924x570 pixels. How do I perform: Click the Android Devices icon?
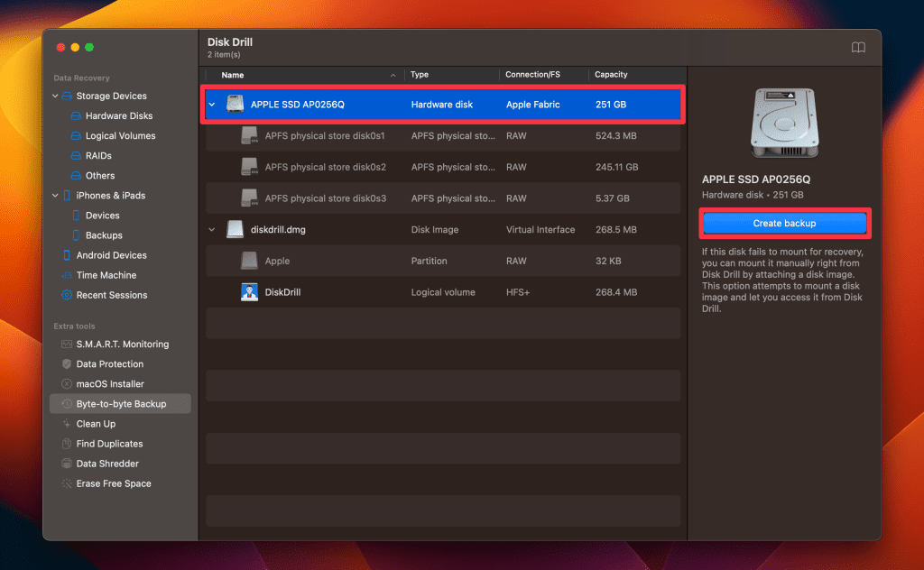coord(67,255)
